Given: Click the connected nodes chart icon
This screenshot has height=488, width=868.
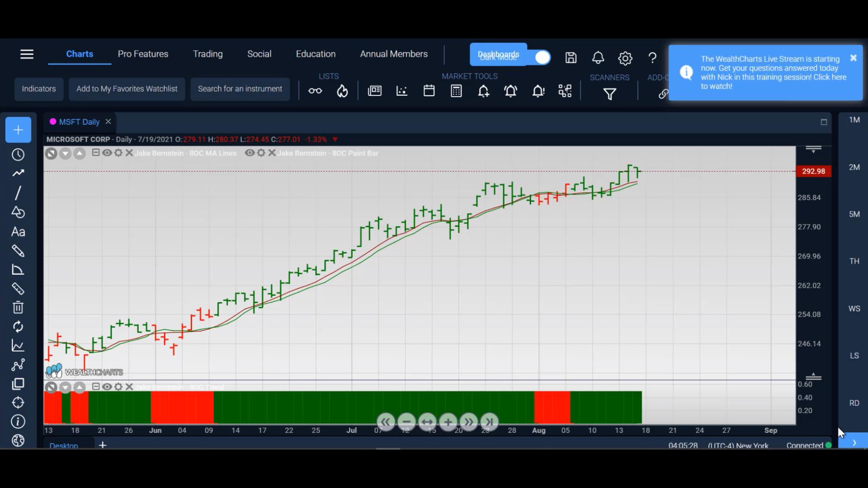Looking at the screenshot, I should (18, 365).
